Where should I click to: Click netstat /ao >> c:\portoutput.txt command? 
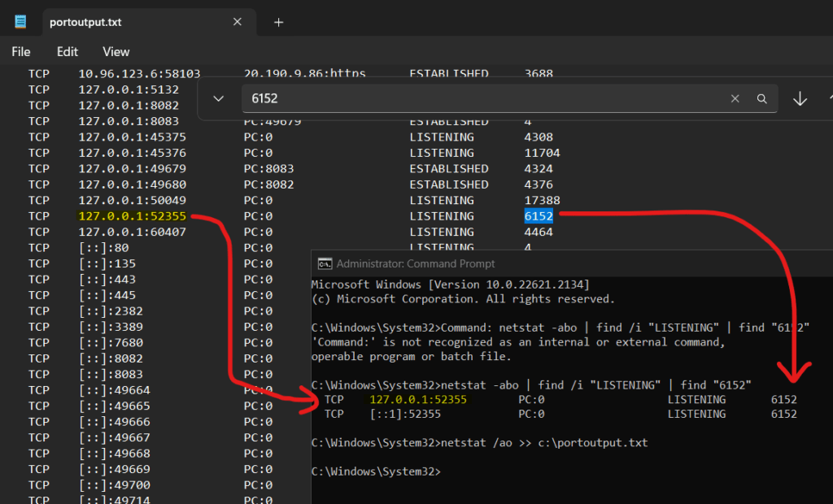pyautogui.click(x=544, y=442)
